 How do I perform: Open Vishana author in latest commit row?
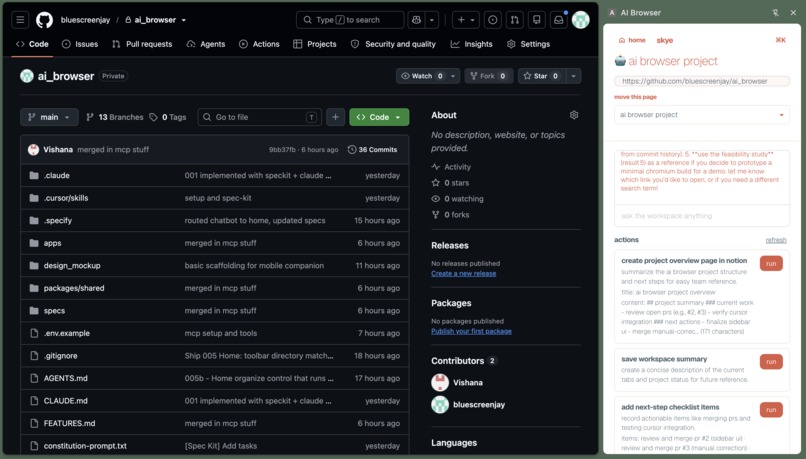coord(58,150)
